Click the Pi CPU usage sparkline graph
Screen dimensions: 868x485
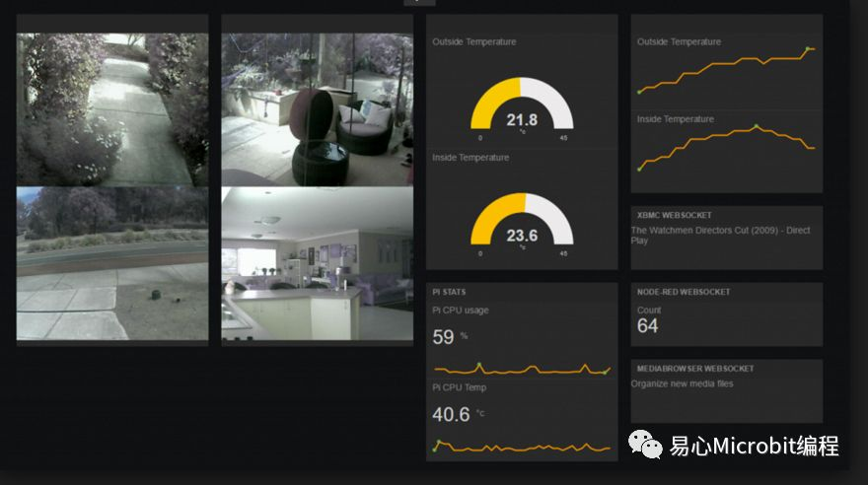coord(522,369)
